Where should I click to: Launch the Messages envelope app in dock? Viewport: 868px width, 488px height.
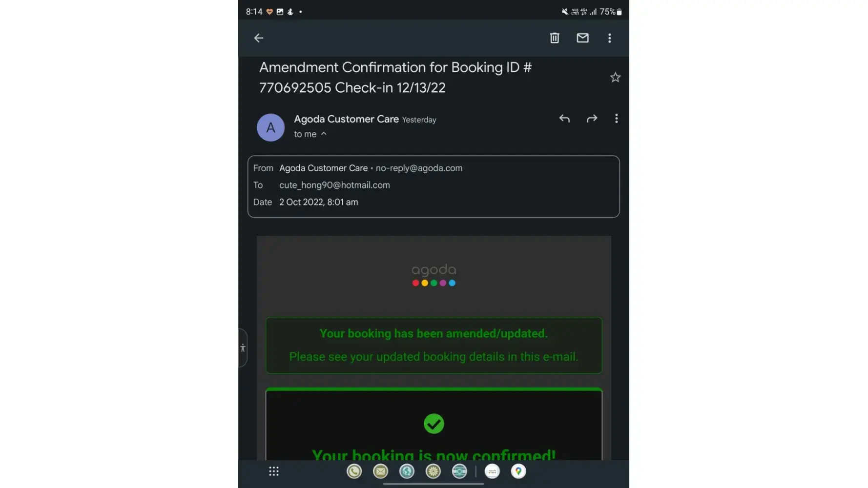click(380, 471)
